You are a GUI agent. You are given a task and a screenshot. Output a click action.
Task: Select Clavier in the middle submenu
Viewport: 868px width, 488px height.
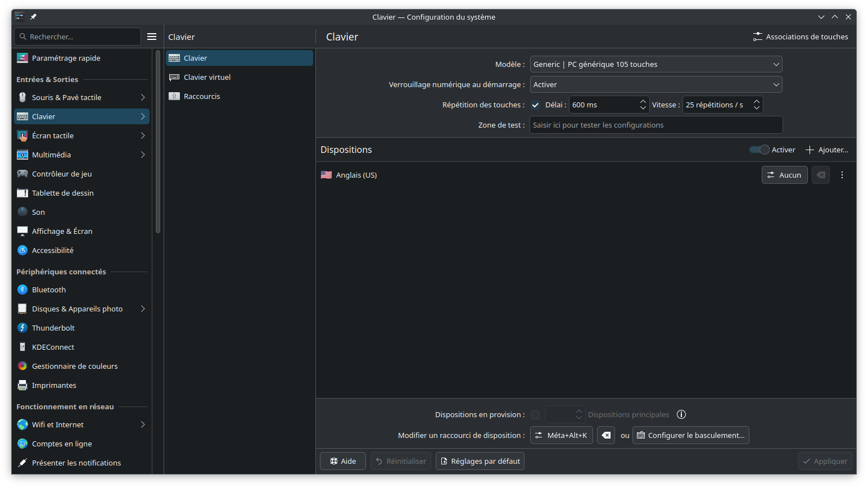(239, 58)
